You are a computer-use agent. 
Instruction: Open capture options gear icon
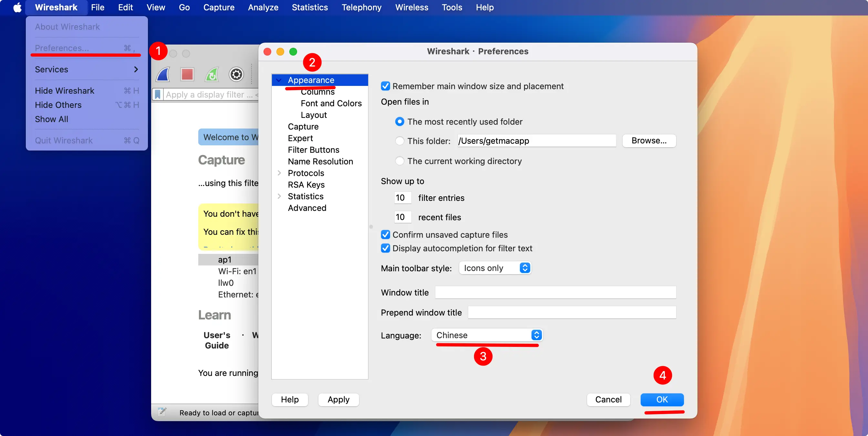click(236, 75)
